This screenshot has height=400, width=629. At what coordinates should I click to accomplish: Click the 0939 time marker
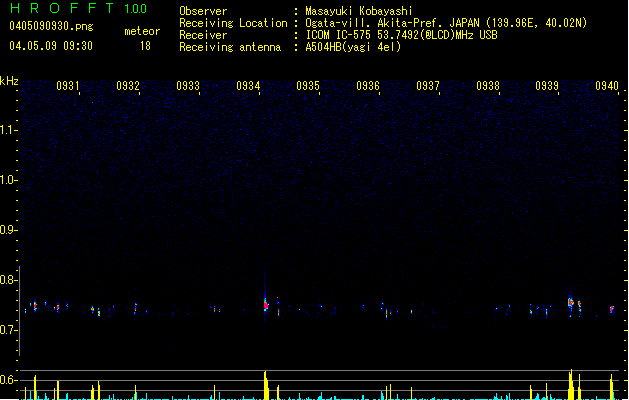tap(547, 85)
